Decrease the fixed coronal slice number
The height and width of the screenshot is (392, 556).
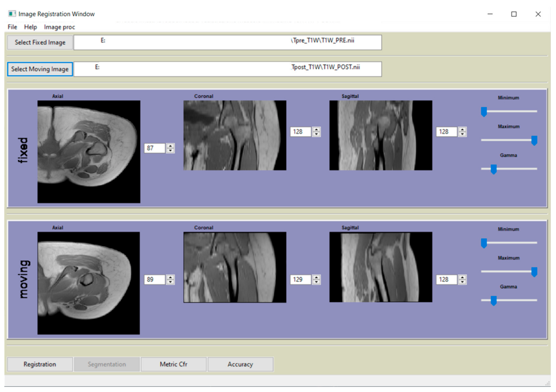(316, 134)
